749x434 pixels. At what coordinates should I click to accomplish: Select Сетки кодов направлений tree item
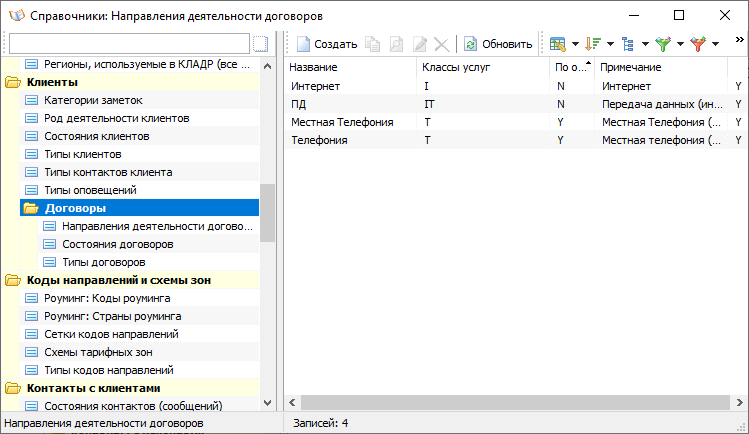coord(111,334)
